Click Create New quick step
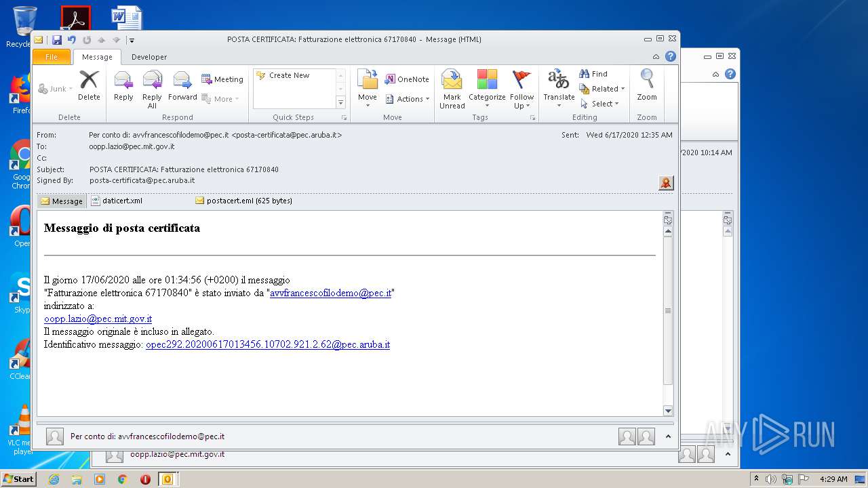The height and width of the screenshot is (488, 868). (x=283, y=75)
